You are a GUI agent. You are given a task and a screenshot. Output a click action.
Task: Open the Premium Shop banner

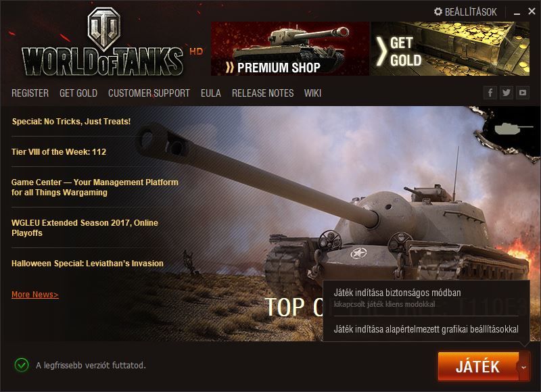tap(290, 49)
